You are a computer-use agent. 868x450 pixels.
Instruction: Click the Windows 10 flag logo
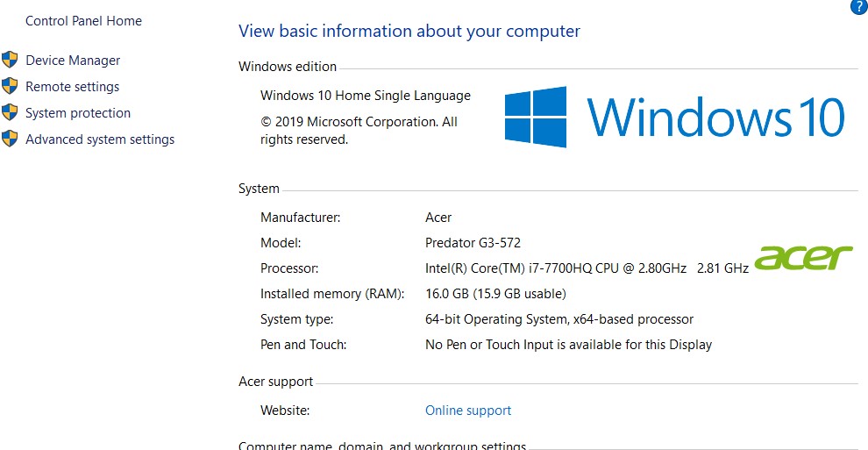536,117
